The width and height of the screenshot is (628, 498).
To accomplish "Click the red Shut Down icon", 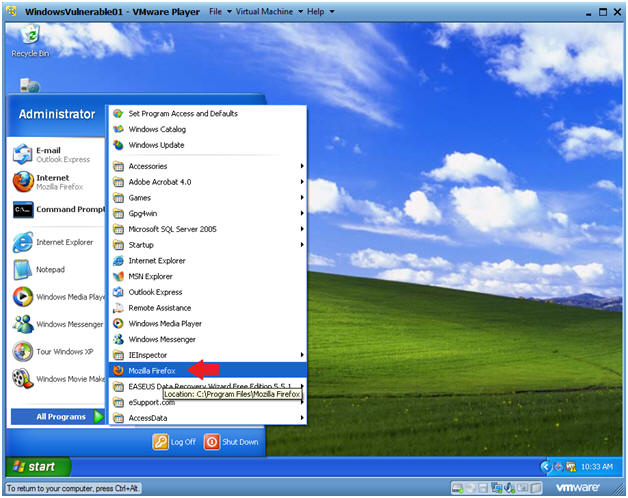I will point(212,442).
